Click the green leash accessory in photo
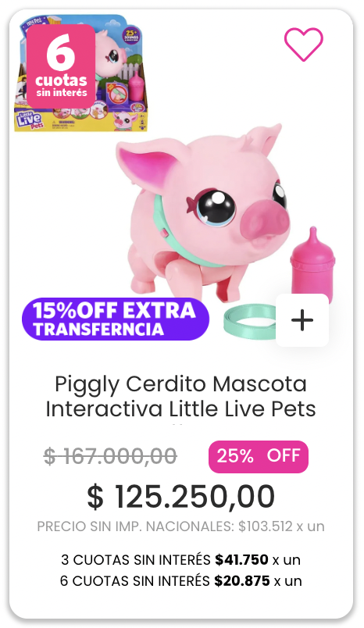 tap(250, 322)
